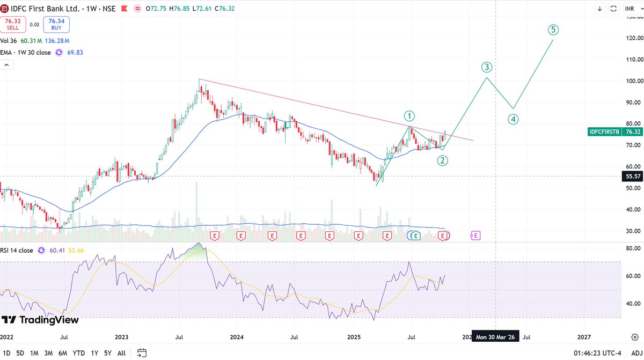The image size is (644, 360).
Task: Click the EMA value 69.83
Action: (75, 53)
